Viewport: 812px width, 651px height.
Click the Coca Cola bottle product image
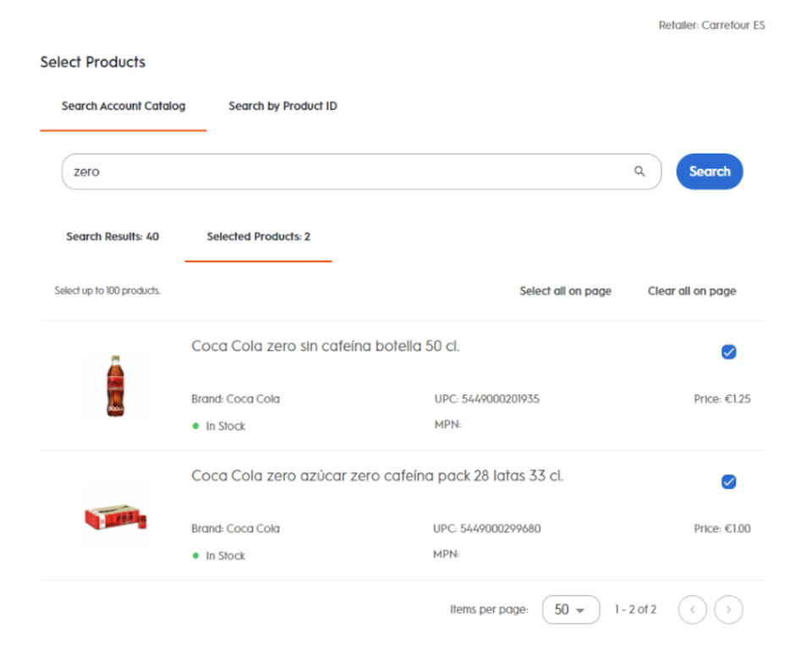(x=116, y=386)
